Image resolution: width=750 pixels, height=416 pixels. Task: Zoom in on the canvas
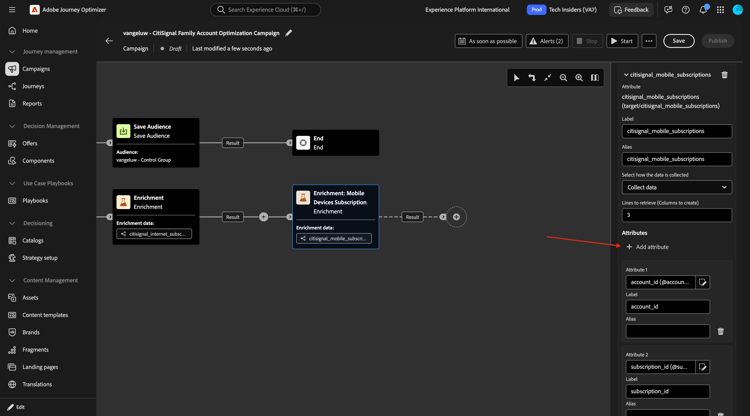(579, 78)
